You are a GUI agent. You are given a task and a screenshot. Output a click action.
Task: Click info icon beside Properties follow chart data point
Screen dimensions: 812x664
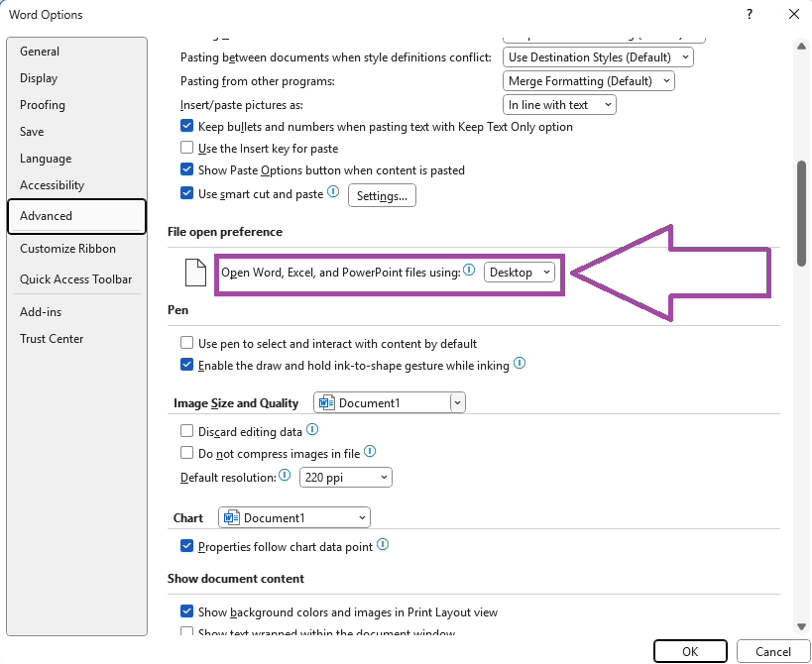pyautogui.click(x=383, y=544)
